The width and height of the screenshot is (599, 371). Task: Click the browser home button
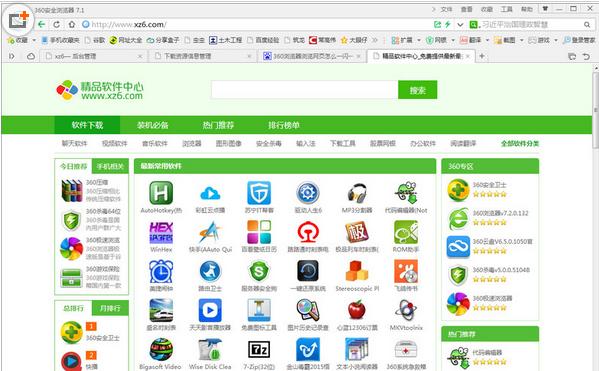pos(71,24)
